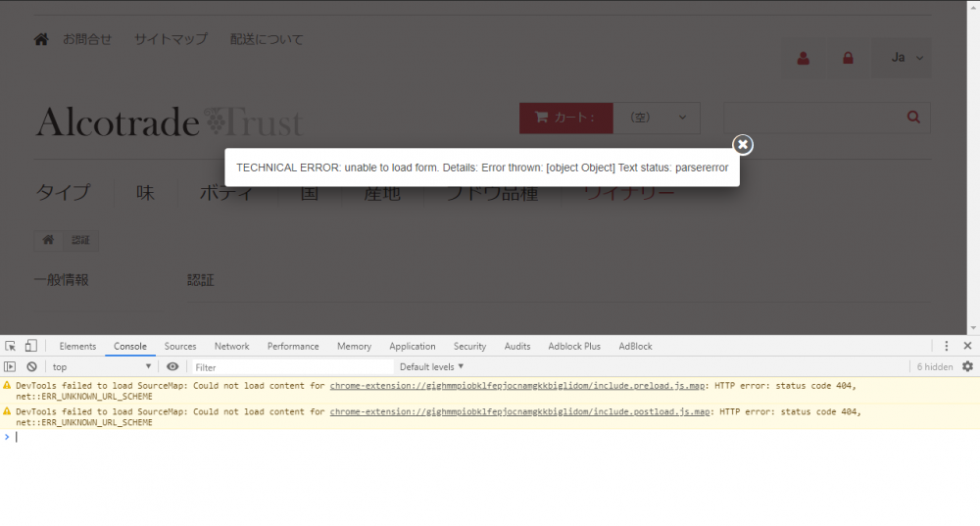
Task: Click the user account icon
Action: (x=804, y=58)
